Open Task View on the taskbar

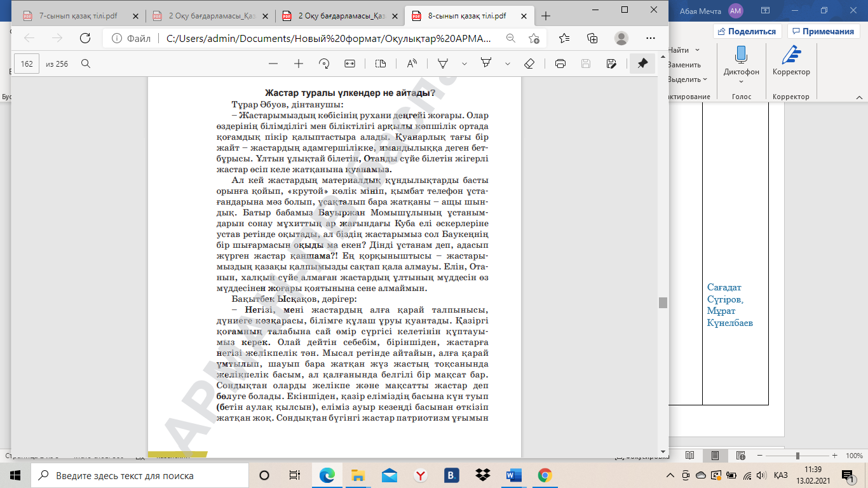(x=295, y=475)
